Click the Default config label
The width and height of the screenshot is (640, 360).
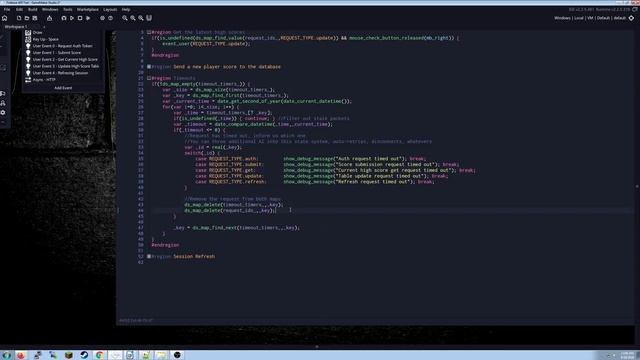click(x=603, y=18)
